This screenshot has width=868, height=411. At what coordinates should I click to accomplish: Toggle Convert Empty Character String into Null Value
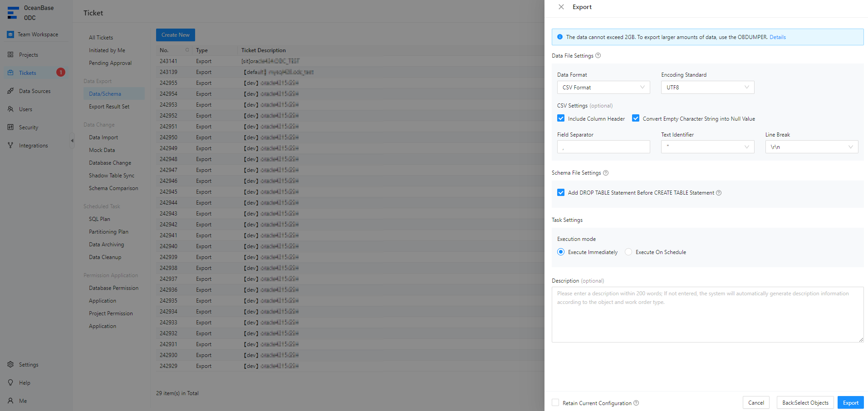[636, 118]
